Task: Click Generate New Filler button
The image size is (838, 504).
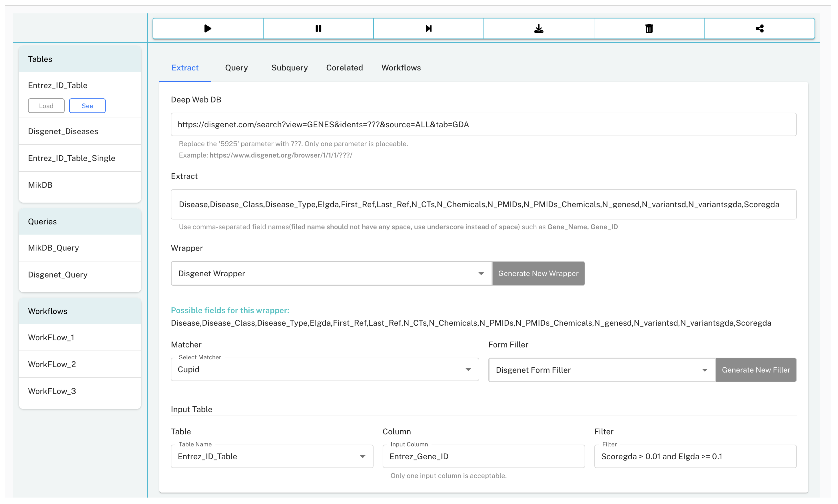Action: click(x=756, y=370)
